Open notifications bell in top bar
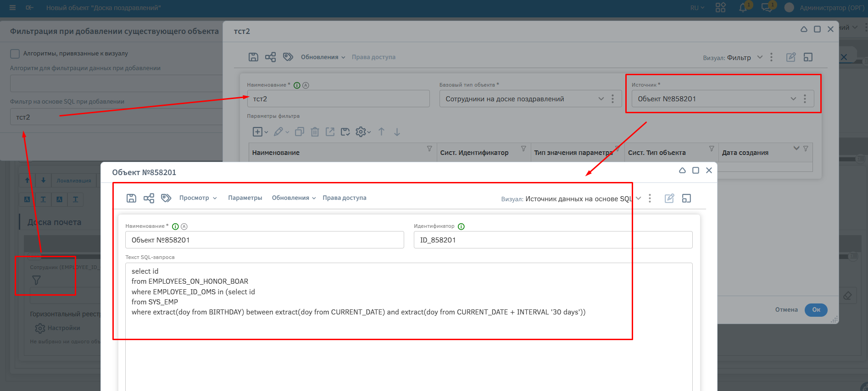868x391 pixels. (743, 8)
